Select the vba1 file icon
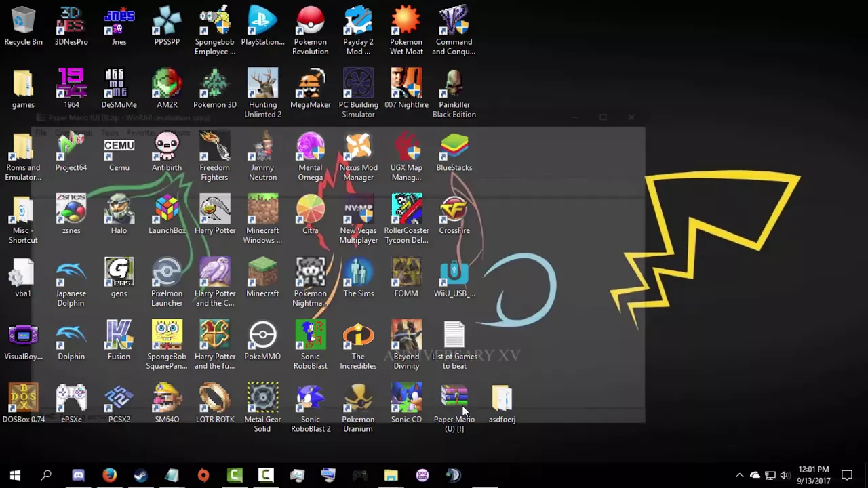This screenshot has width=868, height=488. tap(23, 279)
